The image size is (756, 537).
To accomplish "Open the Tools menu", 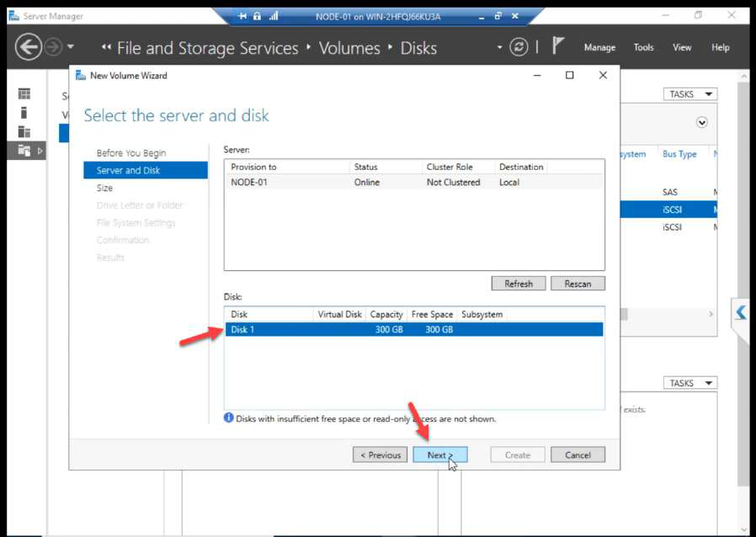I will [x=644, y=47].
